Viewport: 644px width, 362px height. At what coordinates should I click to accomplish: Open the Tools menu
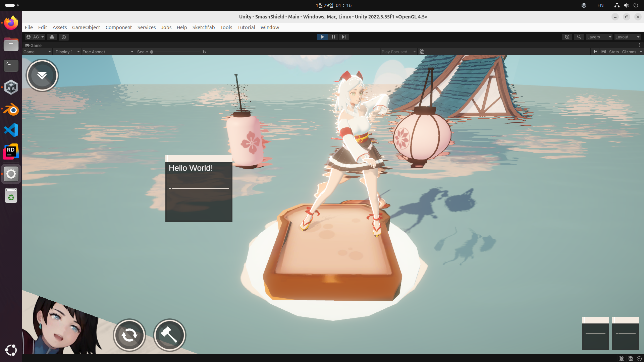(226, 27)
